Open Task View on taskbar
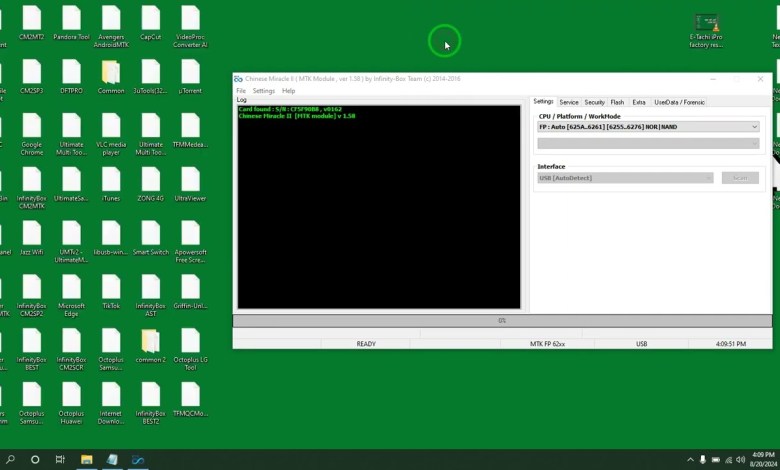 60,460
